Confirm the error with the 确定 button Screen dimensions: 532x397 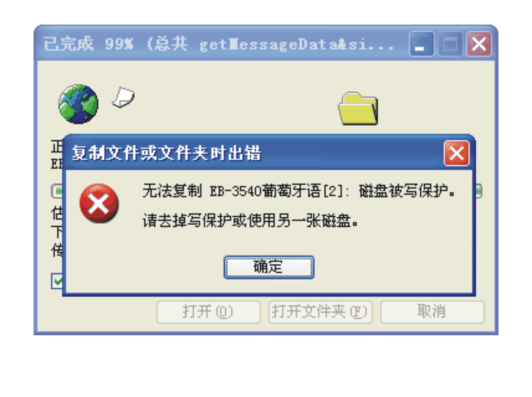coord(269,267)
